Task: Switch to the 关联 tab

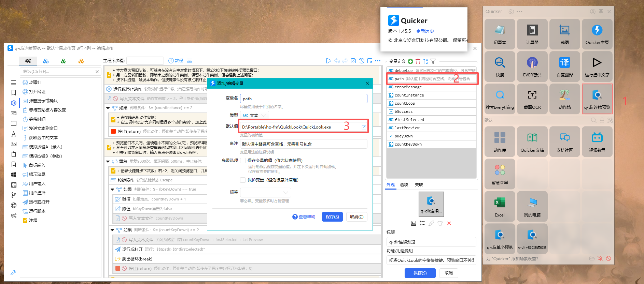Action: click(419, 184)
